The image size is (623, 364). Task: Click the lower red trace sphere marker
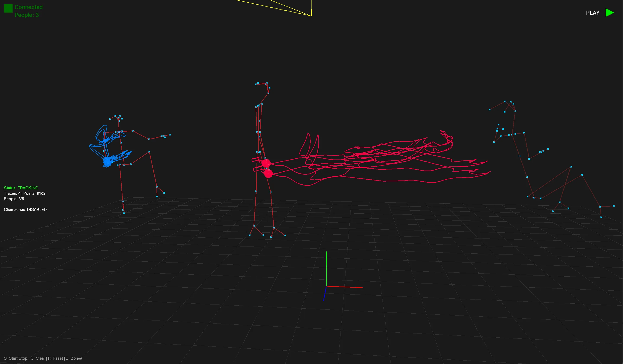268,174
